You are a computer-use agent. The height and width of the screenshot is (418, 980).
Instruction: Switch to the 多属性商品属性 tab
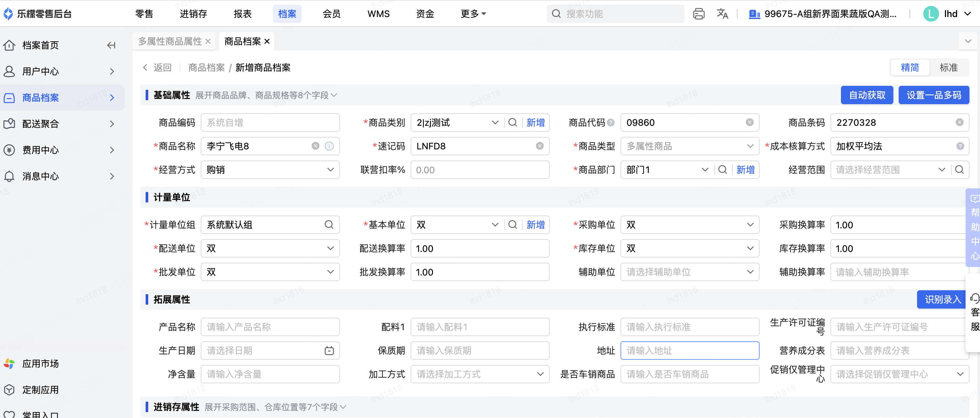point(170,41)
